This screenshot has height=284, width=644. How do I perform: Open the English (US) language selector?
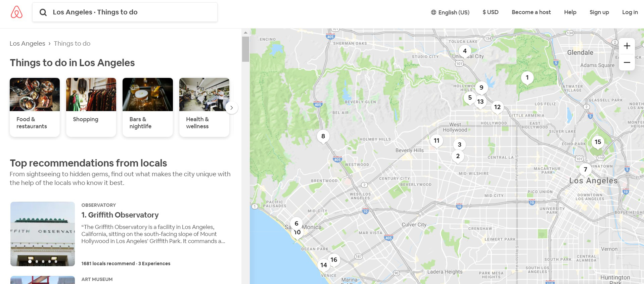pyautogui.click(x=450, y=12)
